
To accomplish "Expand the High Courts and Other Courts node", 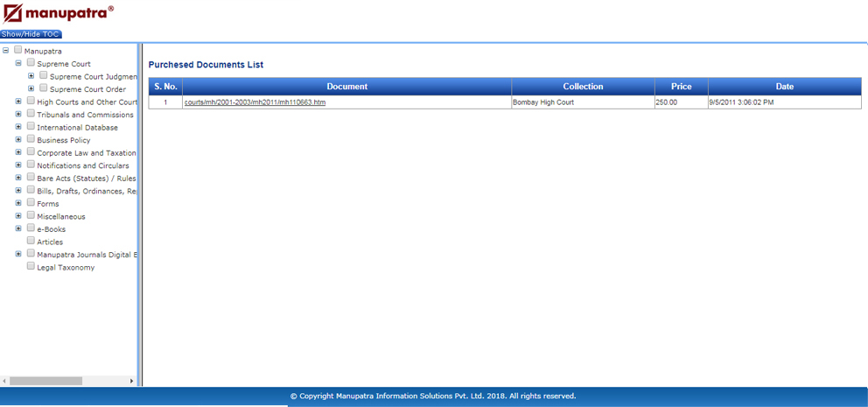I will pos(18,102).
